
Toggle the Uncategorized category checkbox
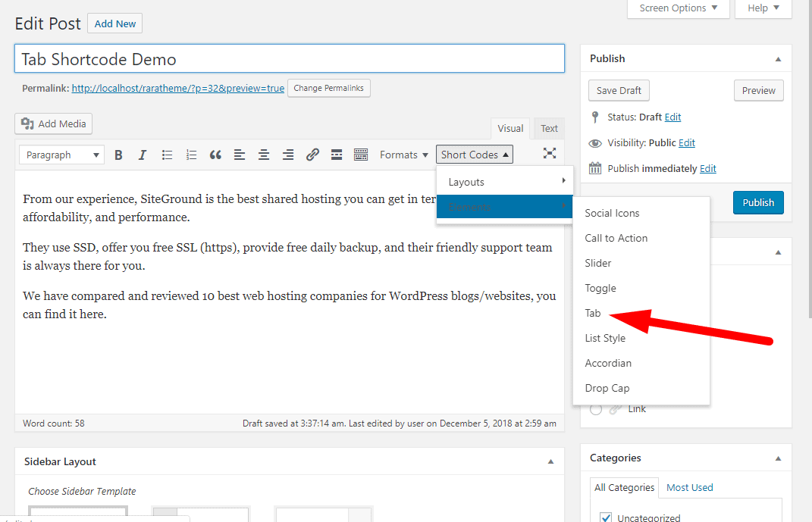coord(605,517)
